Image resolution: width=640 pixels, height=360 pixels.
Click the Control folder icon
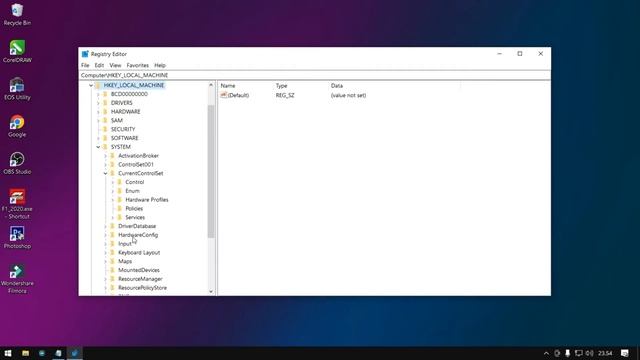point(120,182)
